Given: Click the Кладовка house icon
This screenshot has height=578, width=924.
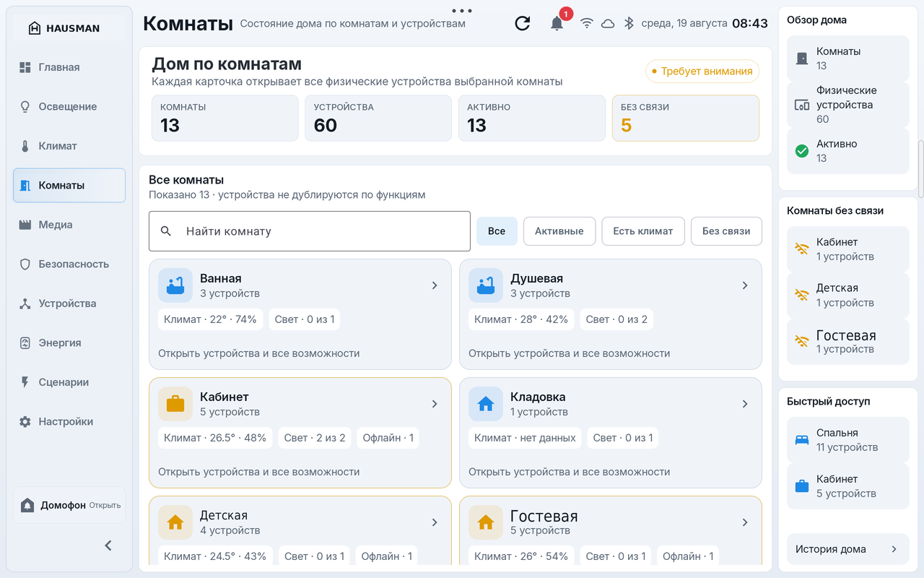Looking at the screenshot, I should [x=486, y=404].
